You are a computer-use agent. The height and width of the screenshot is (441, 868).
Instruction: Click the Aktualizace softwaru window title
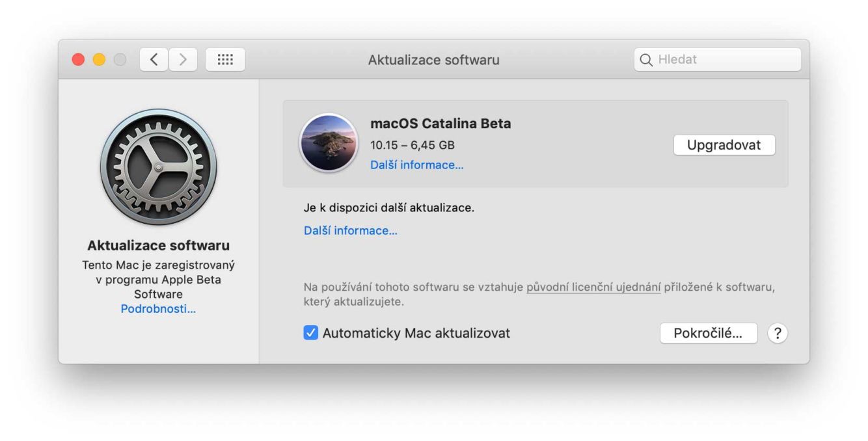tap(433, 60)
